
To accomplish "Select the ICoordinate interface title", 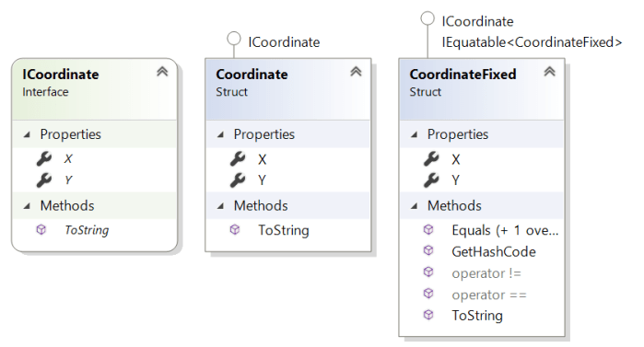I will pyautogui.click(x=61, y=75).
